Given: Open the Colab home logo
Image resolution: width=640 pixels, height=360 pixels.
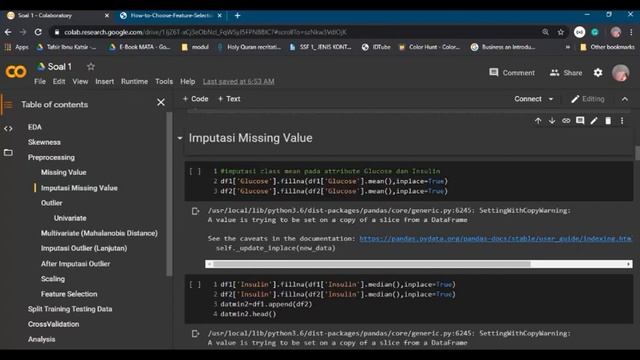Looking at the screenshot, I should pyautogui.click(x=16, y=72).
